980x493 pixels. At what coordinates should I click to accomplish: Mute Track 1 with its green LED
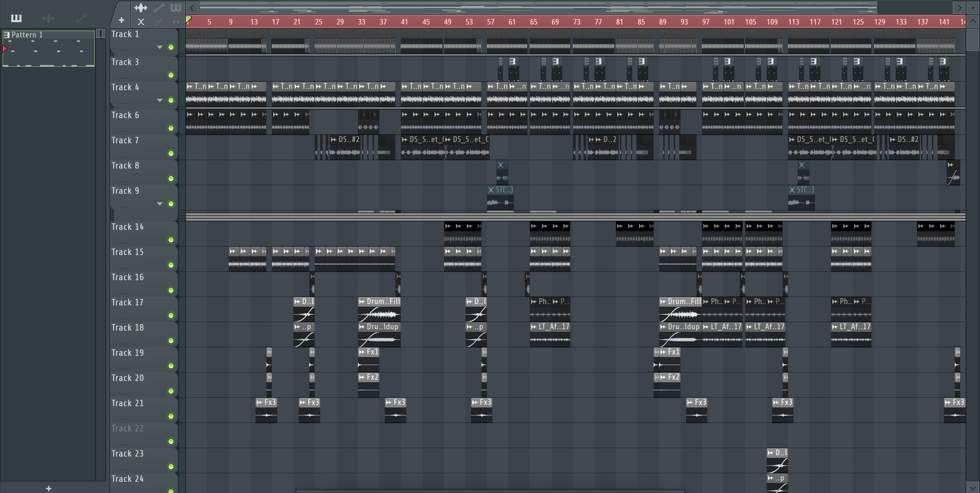(171, 47)
